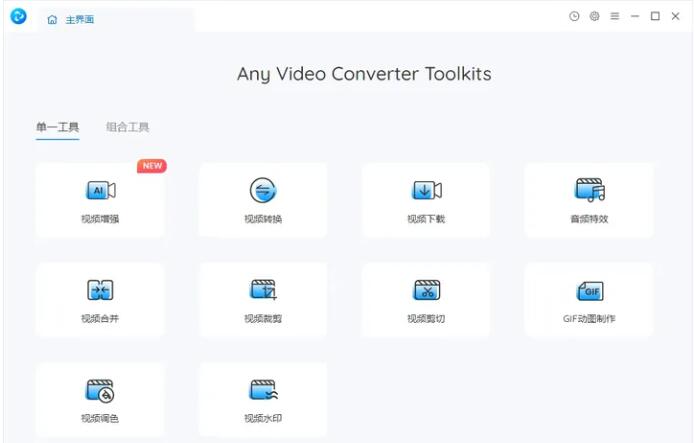Close the Any Video Converter window
Viewport: 695px width, 443px height.
coord(675,16)
